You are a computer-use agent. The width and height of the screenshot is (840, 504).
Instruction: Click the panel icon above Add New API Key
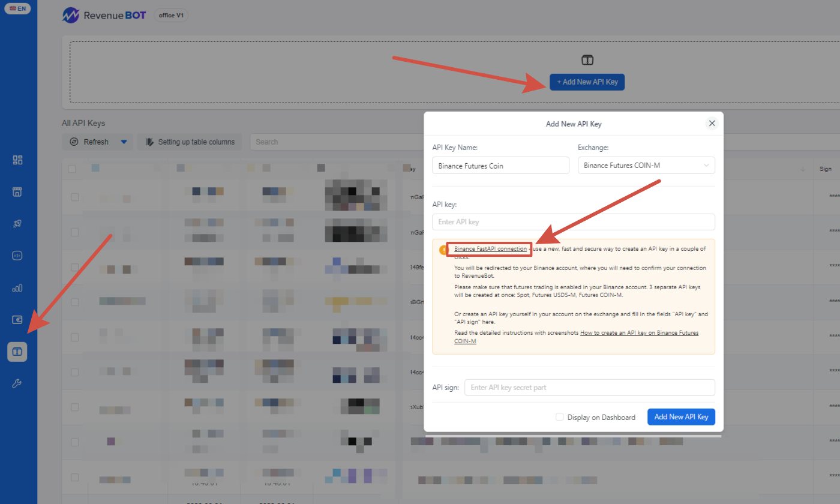point(587,60)
